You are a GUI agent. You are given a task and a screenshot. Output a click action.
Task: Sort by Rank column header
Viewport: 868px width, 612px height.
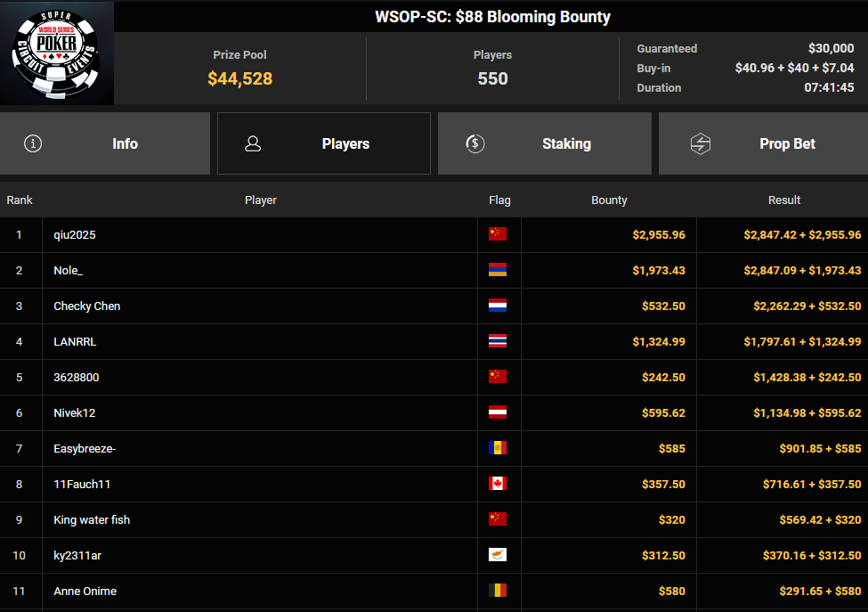[20, 200]
